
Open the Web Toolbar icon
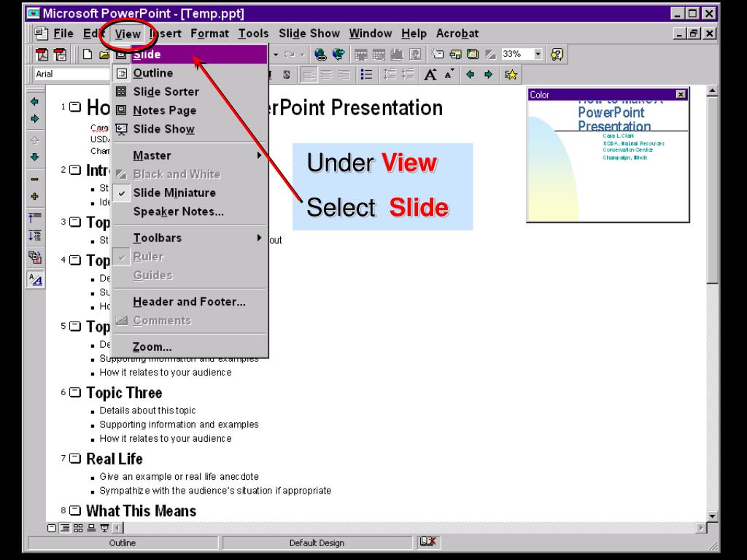tap(338, 54)
